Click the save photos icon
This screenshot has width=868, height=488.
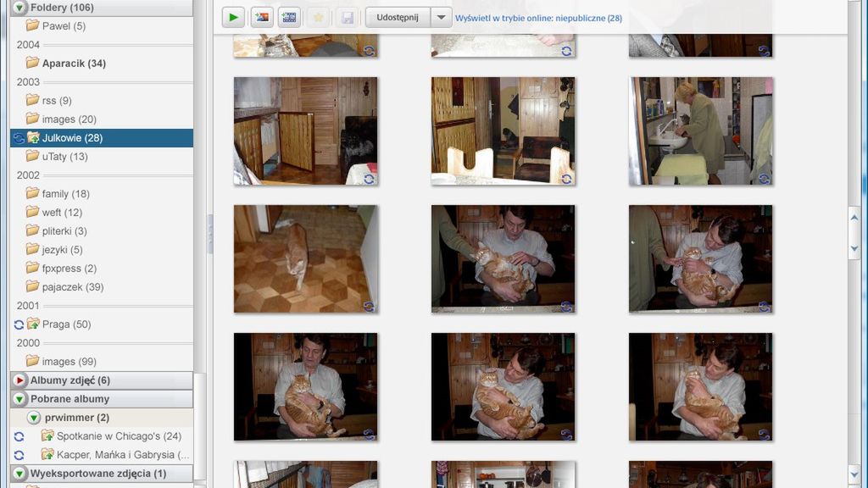348,17
